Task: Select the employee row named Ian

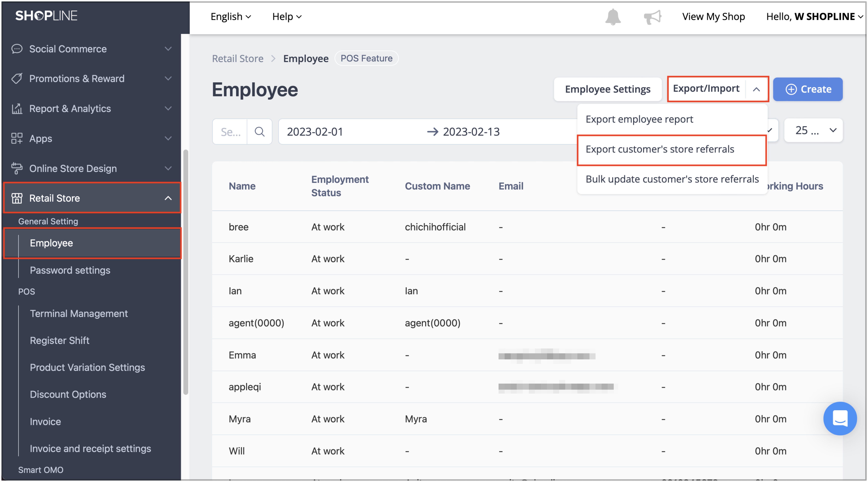Action: pyautogui.click(x=527, y=291)
